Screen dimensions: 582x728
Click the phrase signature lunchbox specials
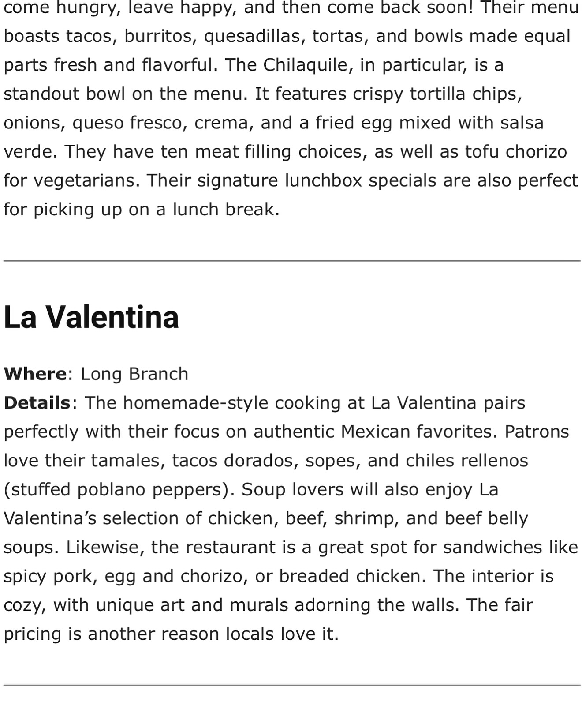coord(317,180)
